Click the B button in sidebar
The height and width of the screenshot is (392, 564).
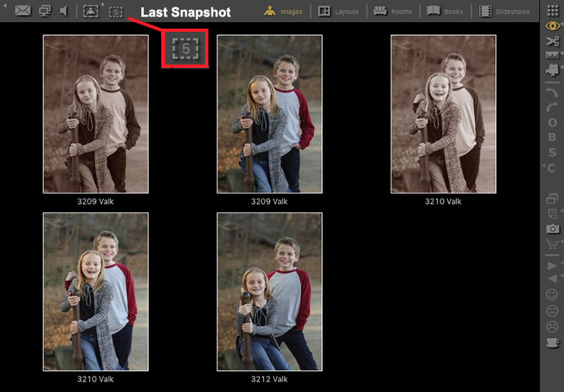[x=553, y=136]
